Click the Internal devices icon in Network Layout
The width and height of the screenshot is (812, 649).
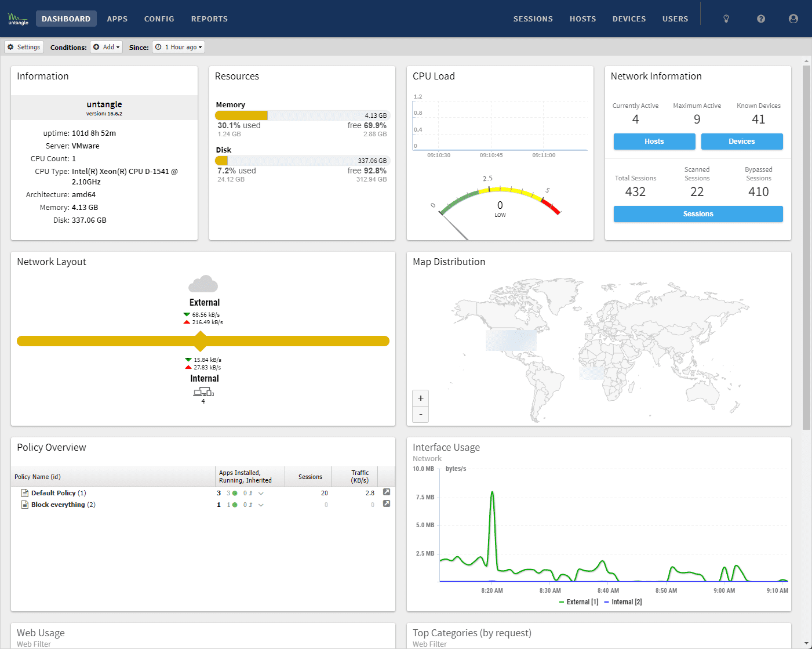point(203,393)
